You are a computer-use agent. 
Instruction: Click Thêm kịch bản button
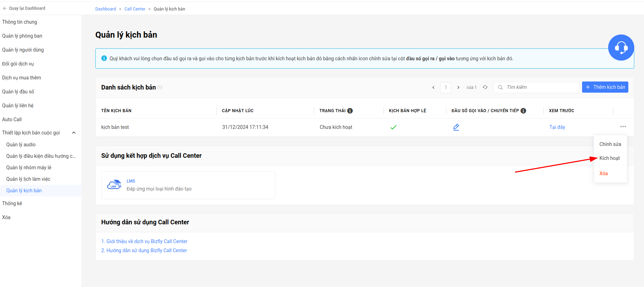coord(605,87)
